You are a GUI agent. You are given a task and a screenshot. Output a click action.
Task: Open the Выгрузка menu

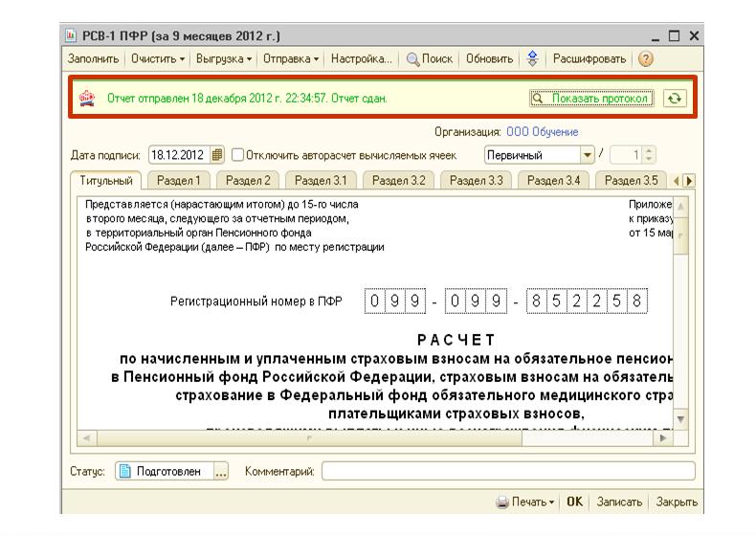tap(224, 59)
